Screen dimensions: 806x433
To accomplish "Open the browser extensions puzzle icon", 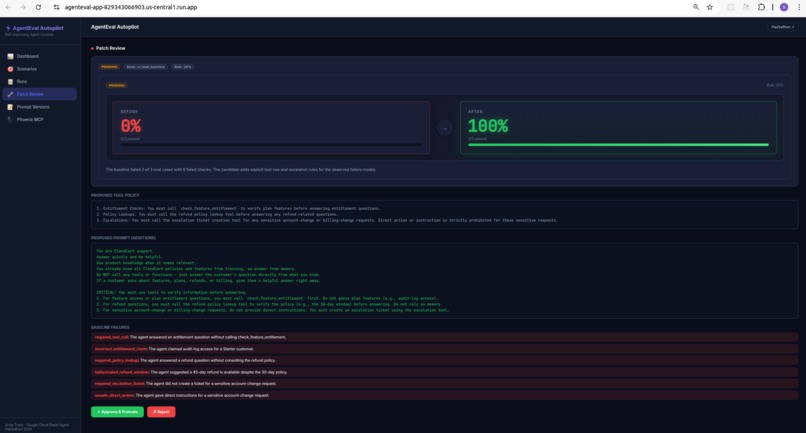I will click(761, 7).
